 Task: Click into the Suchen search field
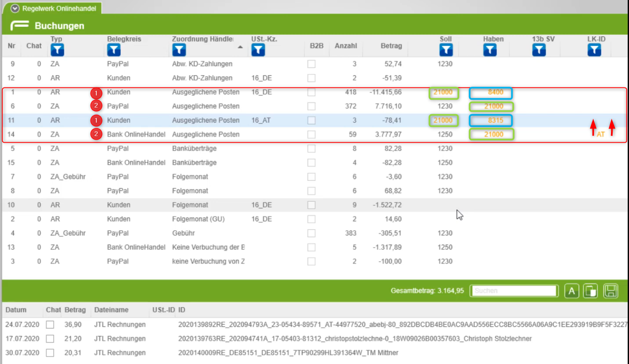click(514, 291)
